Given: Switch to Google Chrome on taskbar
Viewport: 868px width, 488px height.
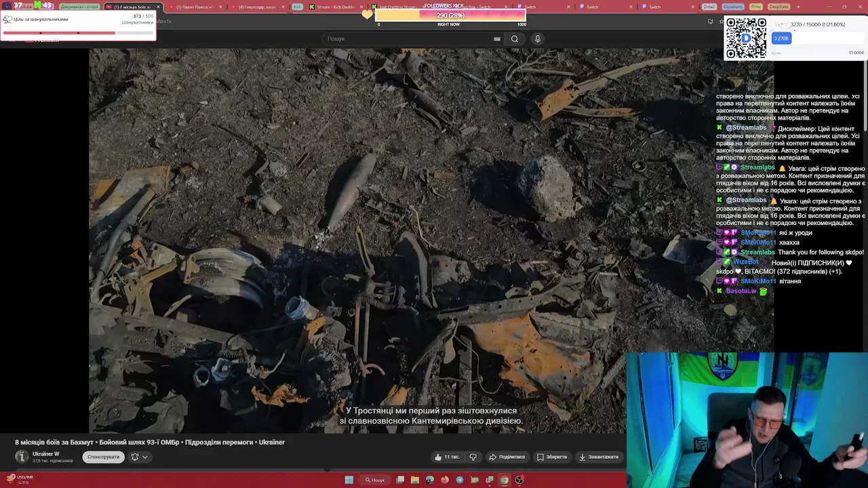Looking at the screenshot, I should pyautogui.click(x=505, y=480).
